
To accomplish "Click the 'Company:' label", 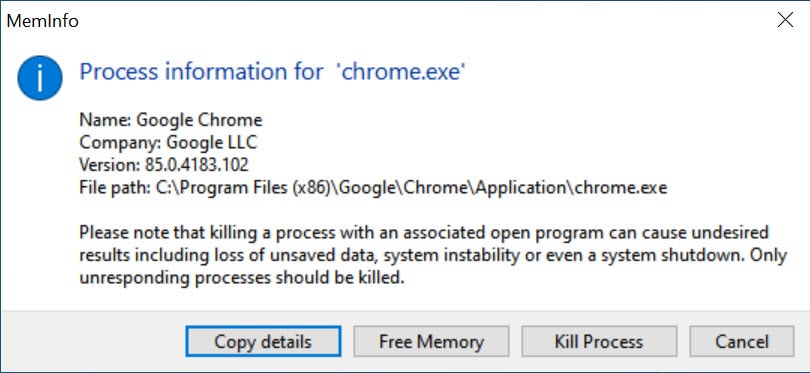I will (121, 143).
